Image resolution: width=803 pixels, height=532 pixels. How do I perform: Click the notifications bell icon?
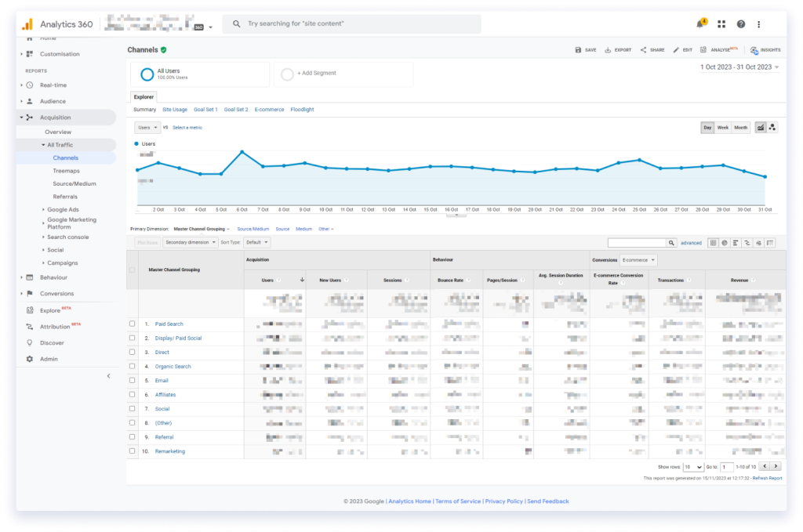(699, 24)
